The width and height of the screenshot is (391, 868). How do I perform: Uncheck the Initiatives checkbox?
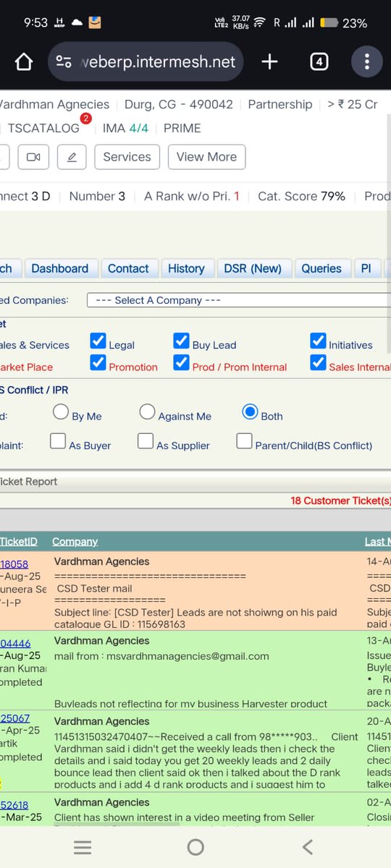318,341
